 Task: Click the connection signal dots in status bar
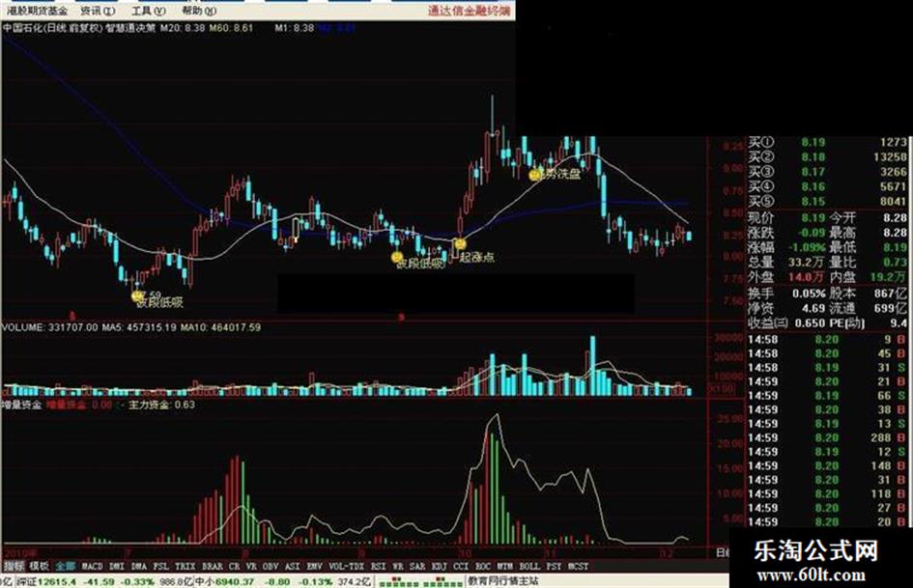420,581
